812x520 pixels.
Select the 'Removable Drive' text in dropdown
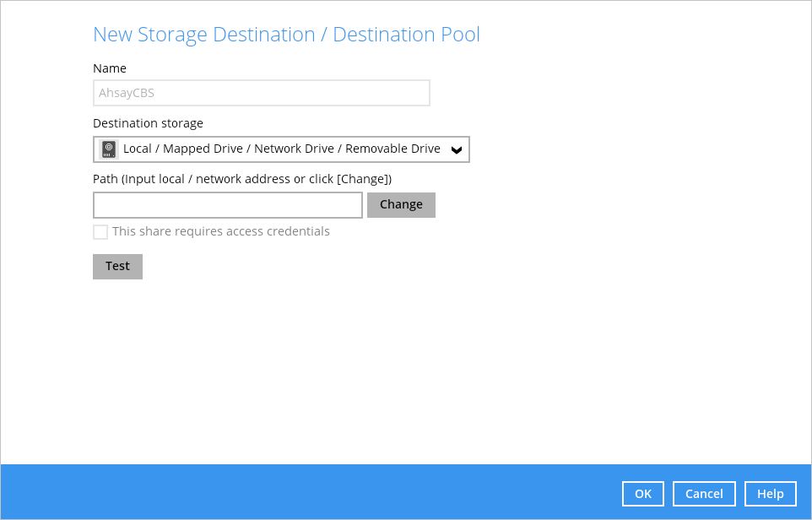[392, 149]
